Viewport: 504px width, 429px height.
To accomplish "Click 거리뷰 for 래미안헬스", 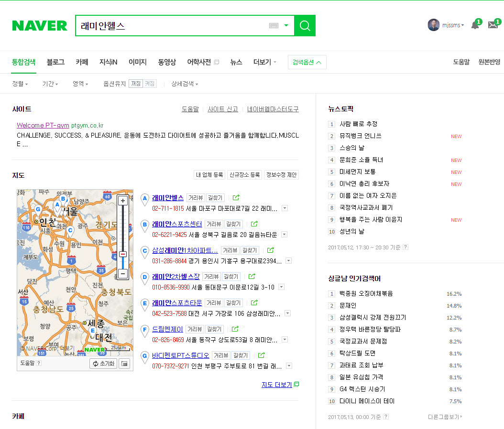I will (196, 197).
